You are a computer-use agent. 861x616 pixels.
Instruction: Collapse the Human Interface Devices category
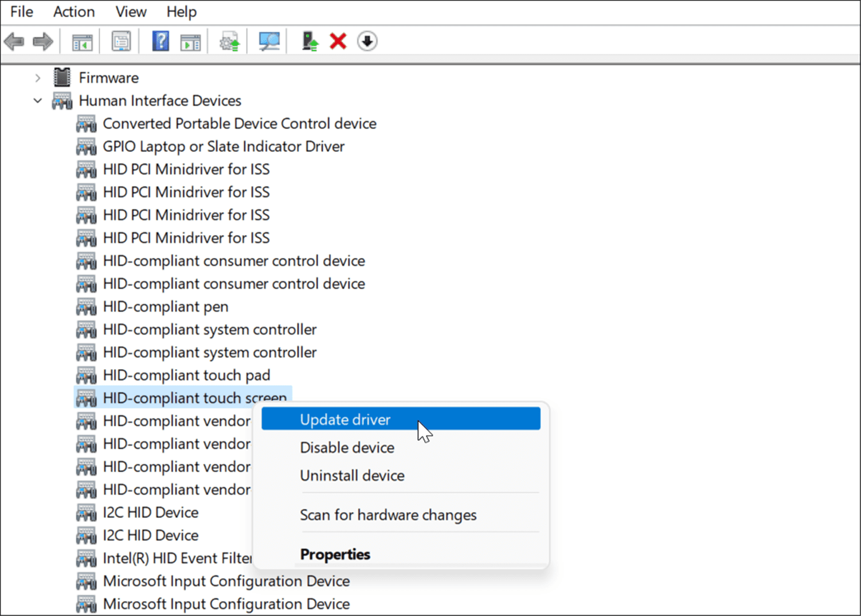(38, 100)
